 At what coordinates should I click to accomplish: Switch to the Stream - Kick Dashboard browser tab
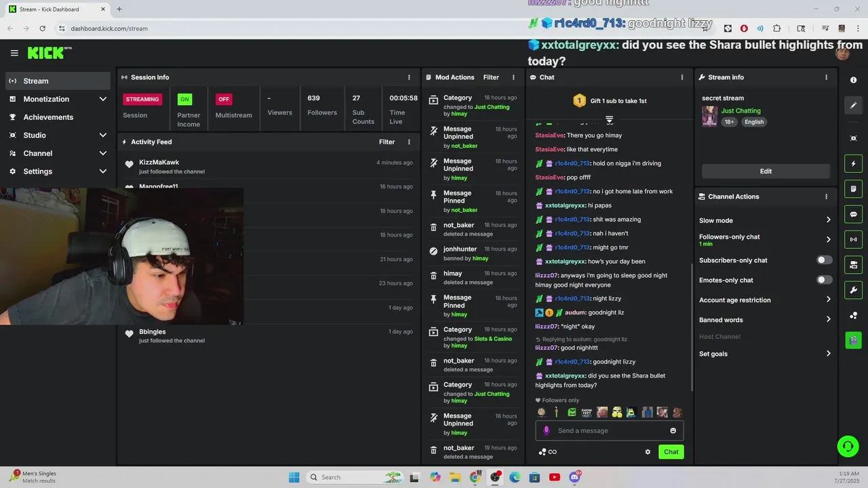coord(57,9)
